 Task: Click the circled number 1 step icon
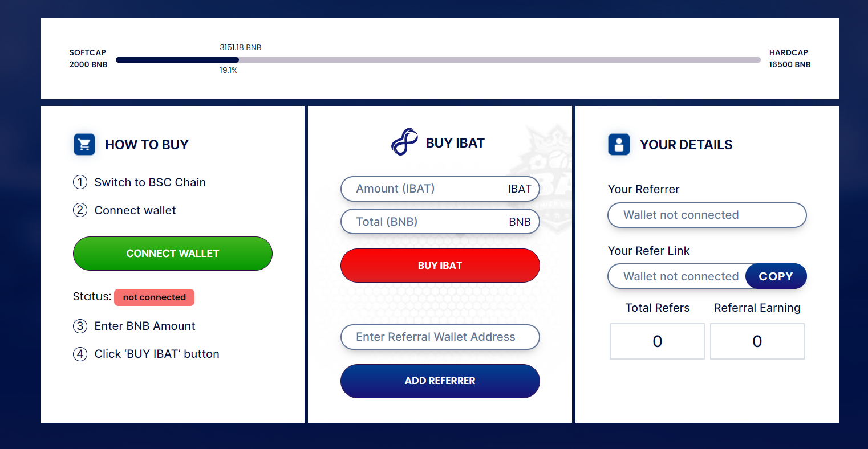(x=80, y=182)
